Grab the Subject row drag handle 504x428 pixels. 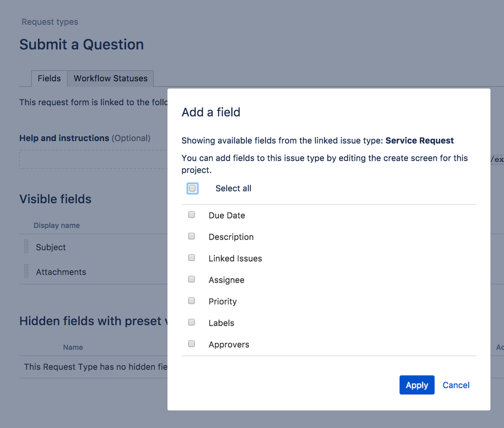coord(26,247)
